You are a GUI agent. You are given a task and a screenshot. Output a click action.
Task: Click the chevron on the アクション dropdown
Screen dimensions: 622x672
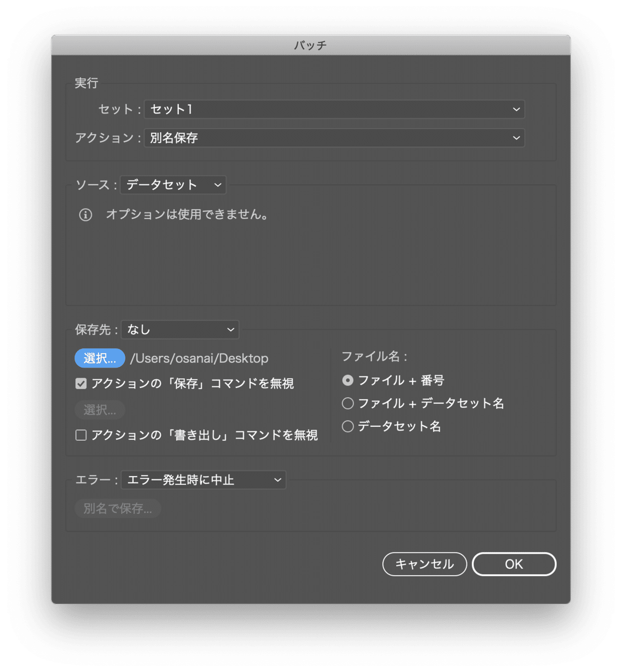coord(516,138)
